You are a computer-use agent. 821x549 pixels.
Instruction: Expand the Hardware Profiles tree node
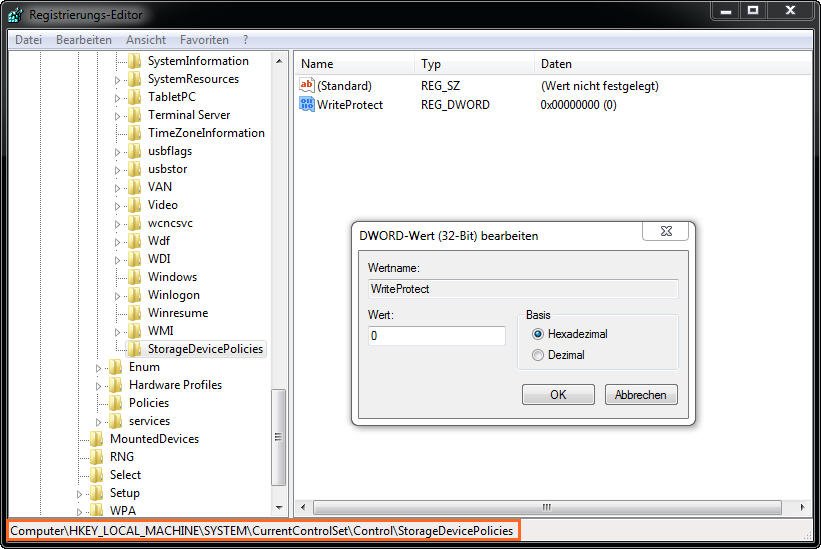point(98,386)
